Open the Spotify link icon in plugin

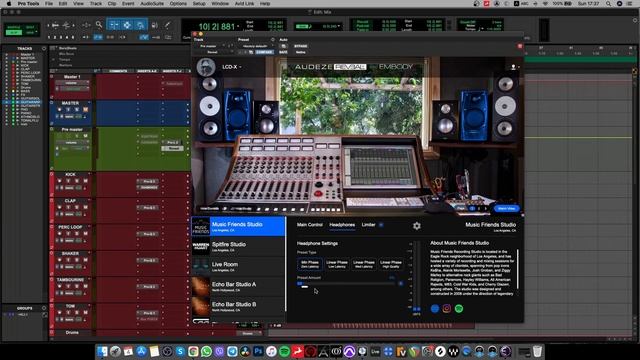coord(459,309)
